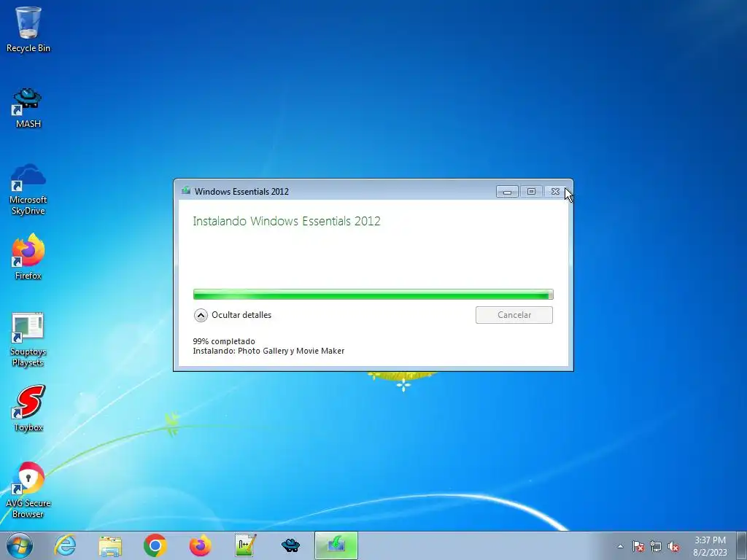Collapse details with Ocultar detalles chevron
747x560 pixels.
[201, 315]
